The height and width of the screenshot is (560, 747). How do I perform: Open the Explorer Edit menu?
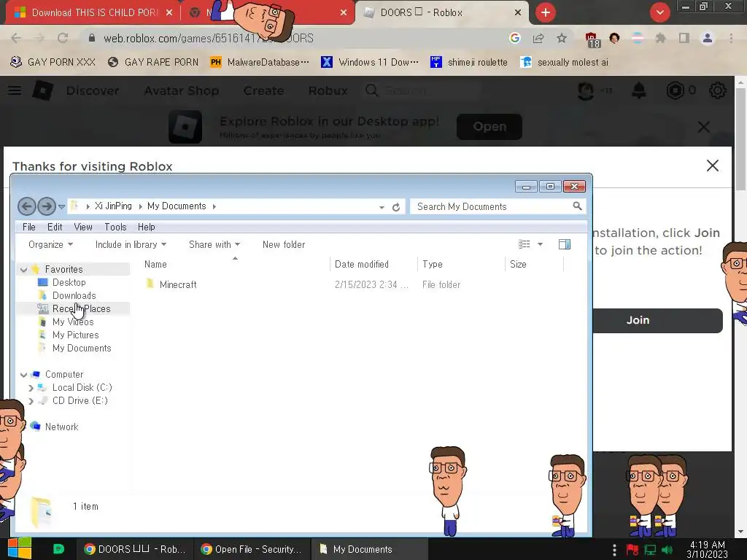coord(55,227)
